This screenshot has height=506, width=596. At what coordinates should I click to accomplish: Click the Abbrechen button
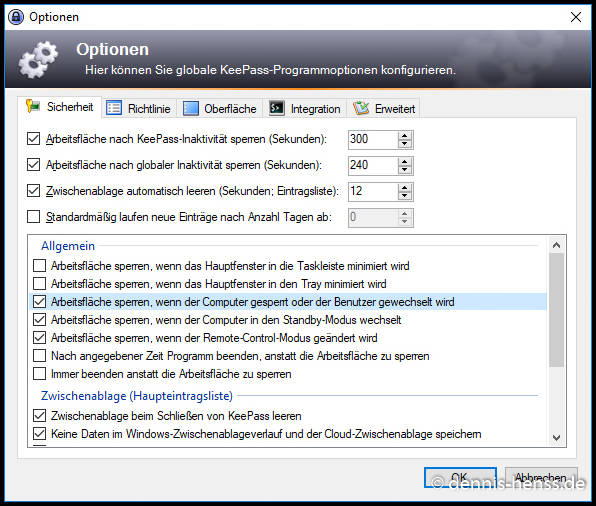541,477
